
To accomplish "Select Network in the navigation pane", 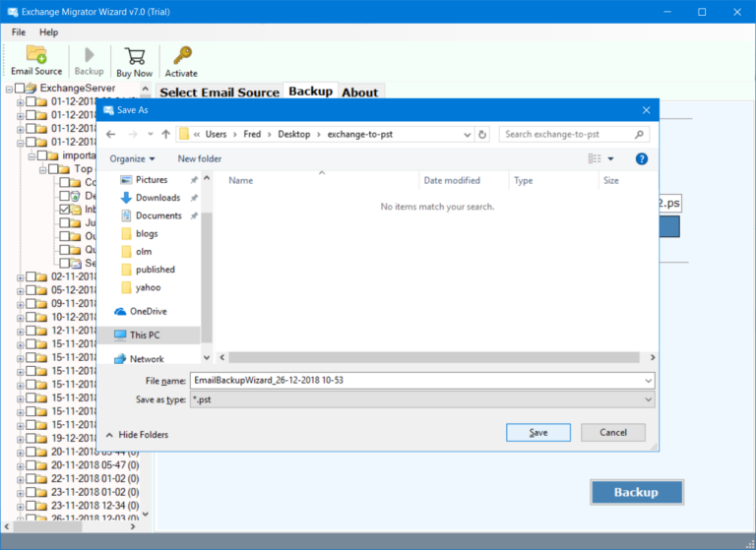I will pos(147,359).
